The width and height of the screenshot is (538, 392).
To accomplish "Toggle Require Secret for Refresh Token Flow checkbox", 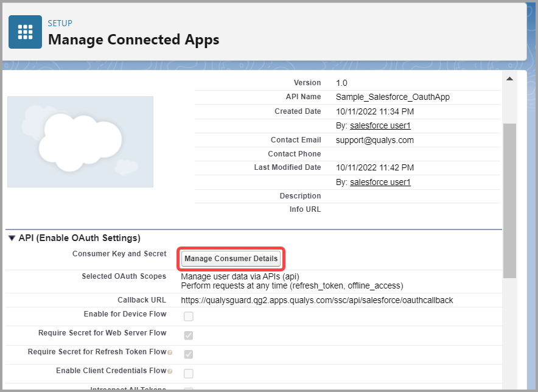I will 189,354.
